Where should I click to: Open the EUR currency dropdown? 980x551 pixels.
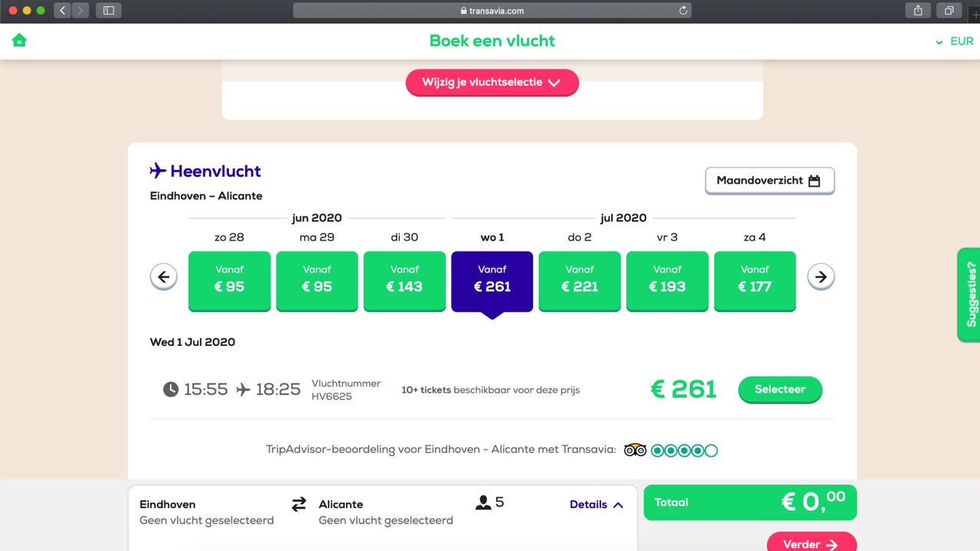coord(955,41)
